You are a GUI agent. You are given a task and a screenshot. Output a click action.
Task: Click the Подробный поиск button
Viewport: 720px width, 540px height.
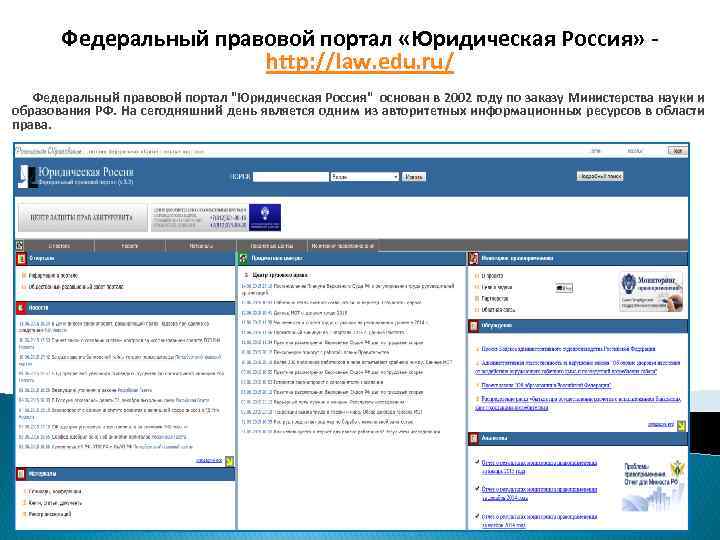tap(600, 176)
